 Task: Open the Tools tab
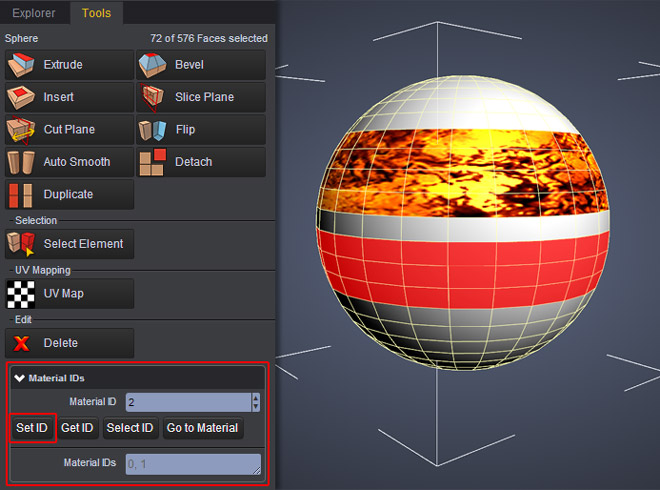pos(96,13)
